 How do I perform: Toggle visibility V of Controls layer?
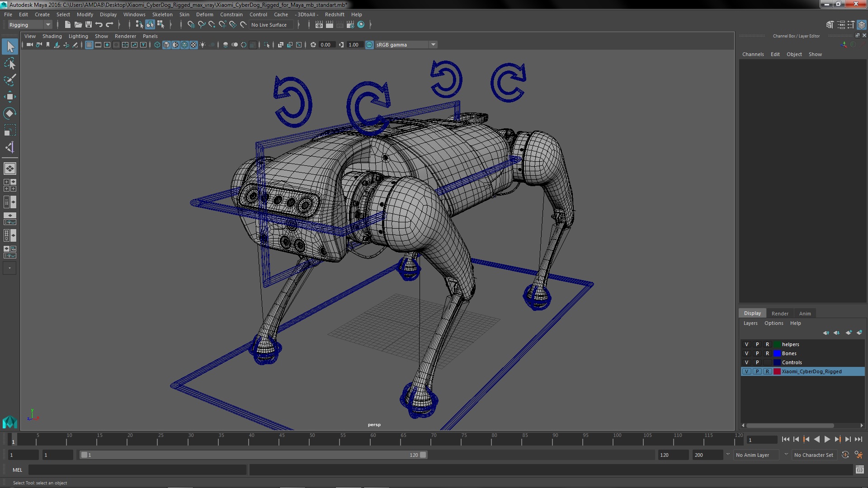[746, 362]
